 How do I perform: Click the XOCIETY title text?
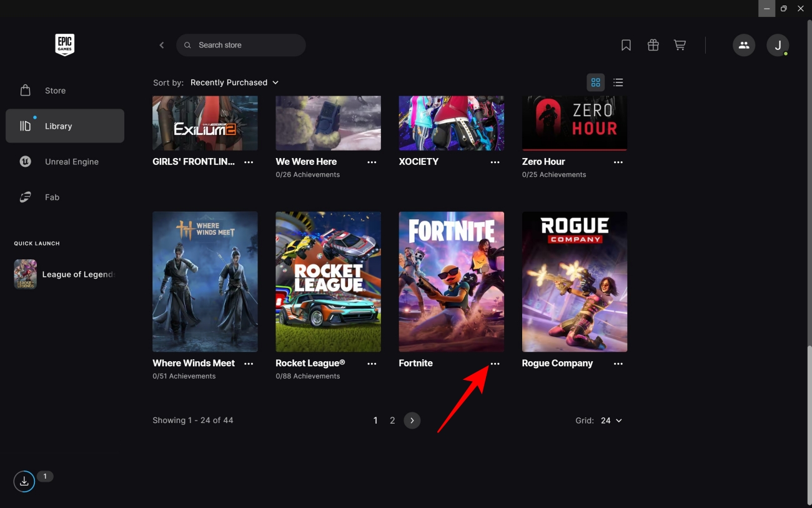[x=419, y=161]
